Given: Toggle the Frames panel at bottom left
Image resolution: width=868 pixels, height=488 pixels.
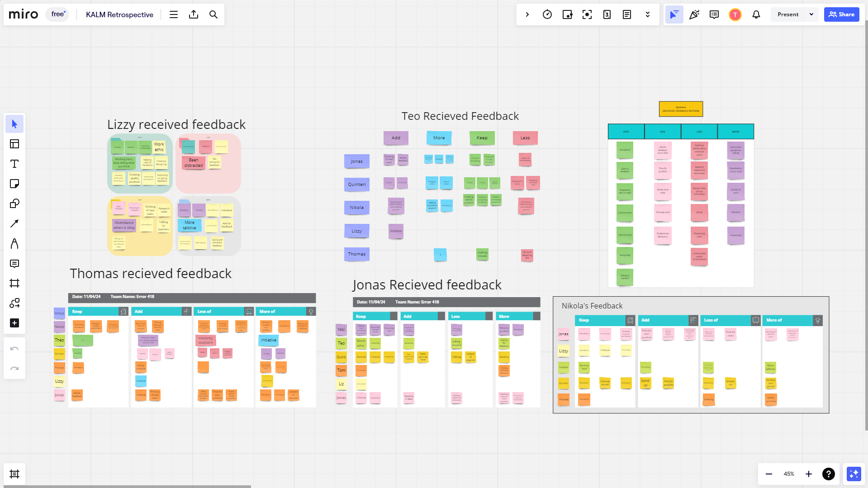Looking at the screenshot, I should coord(14,474).
